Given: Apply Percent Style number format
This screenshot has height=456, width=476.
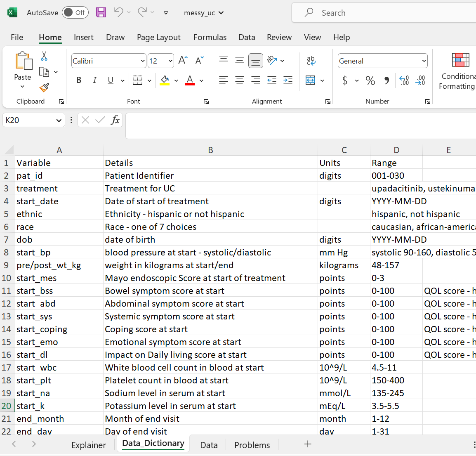Looking at the screenshot, I should (x=370, y=80).
